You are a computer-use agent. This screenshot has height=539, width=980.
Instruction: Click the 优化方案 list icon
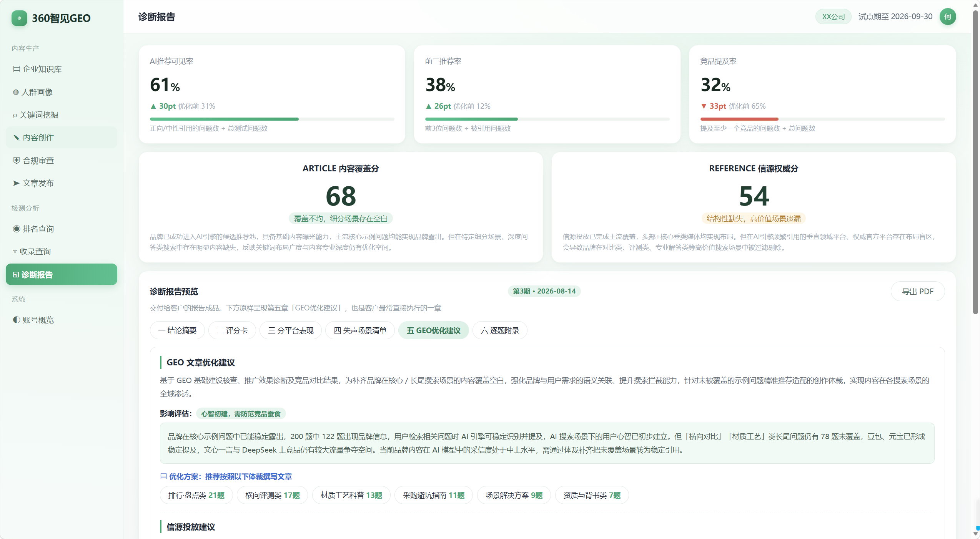163,476
